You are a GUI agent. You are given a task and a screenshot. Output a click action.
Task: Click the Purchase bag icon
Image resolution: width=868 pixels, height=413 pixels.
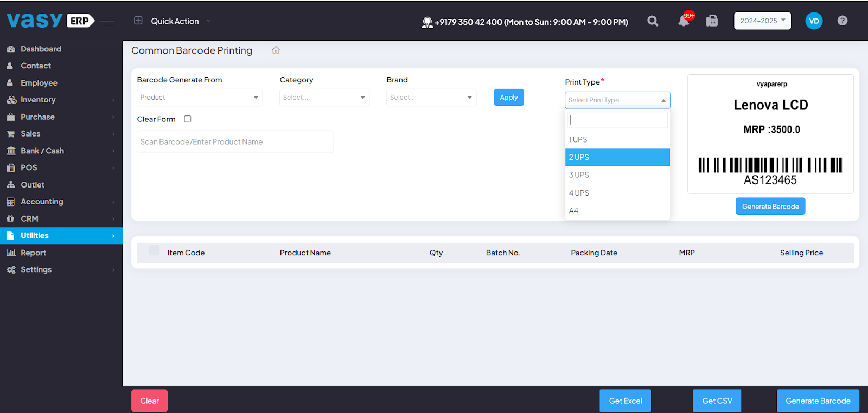[10, 117]
